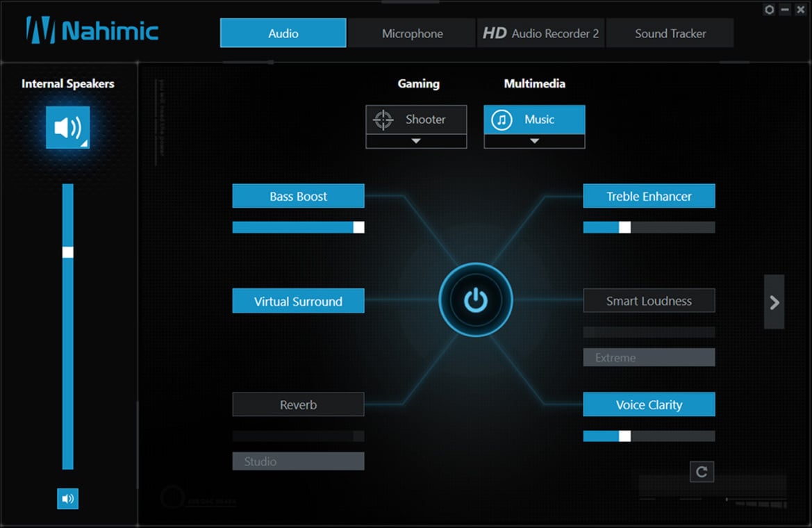
Task: Click the reset settings circular arrow icon
Action: tap(702, 472)
